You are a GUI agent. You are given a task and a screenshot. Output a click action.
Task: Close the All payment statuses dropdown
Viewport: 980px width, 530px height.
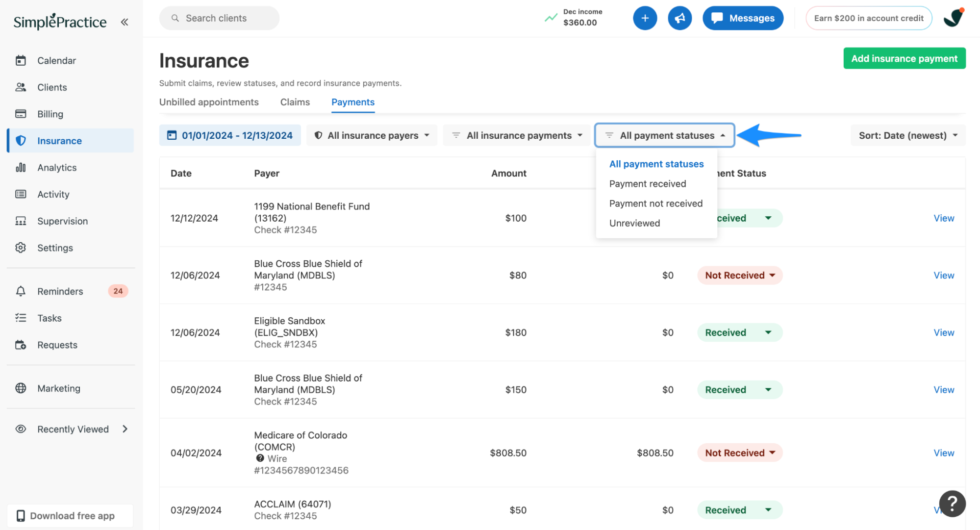(665, 135)
